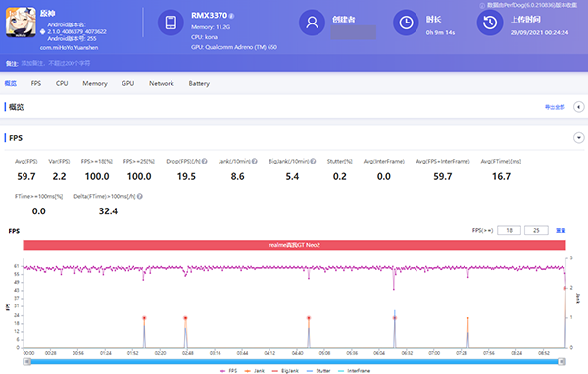The width and height of the screenshot is (588, 374).
Task: Collapse the FPS section with chevron
Action: (578, 138)
